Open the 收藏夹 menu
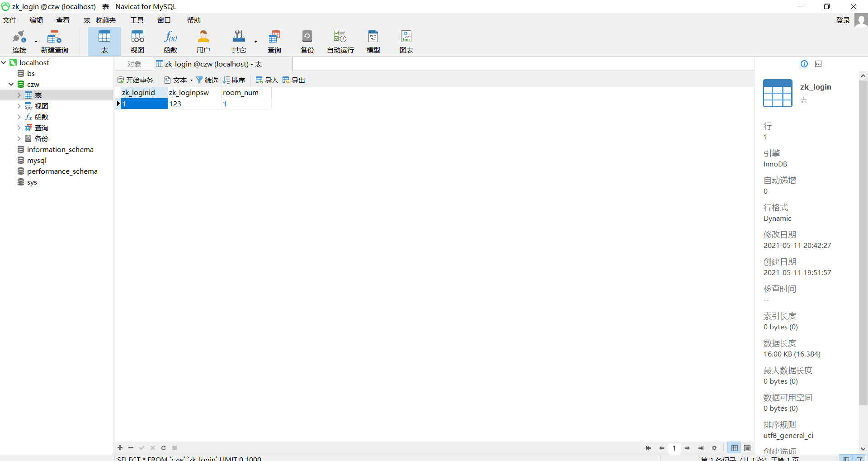The image size is (868, 461). 106,20
